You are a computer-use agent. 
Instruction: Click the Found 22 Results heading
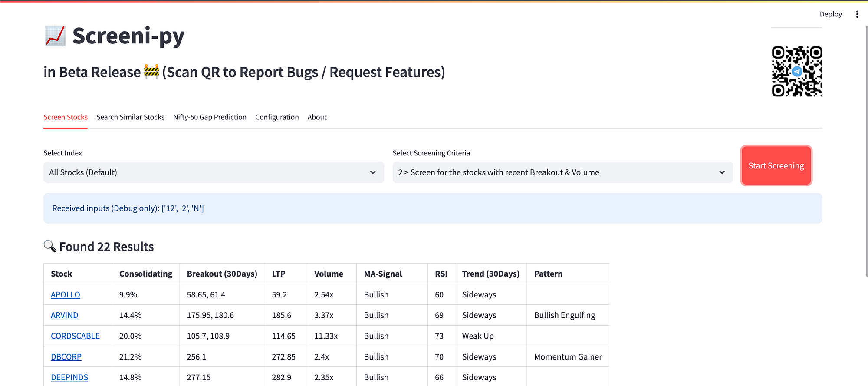[x=106, y=247]
